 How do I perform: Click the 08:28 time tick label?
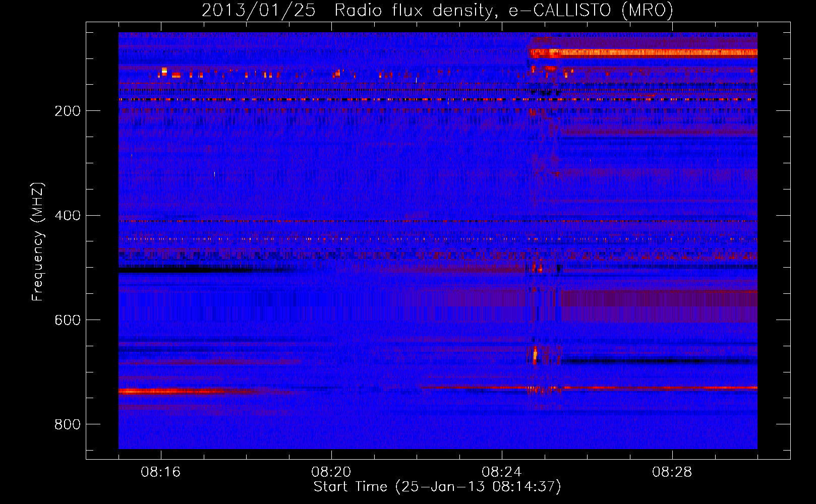click(672, 472)
